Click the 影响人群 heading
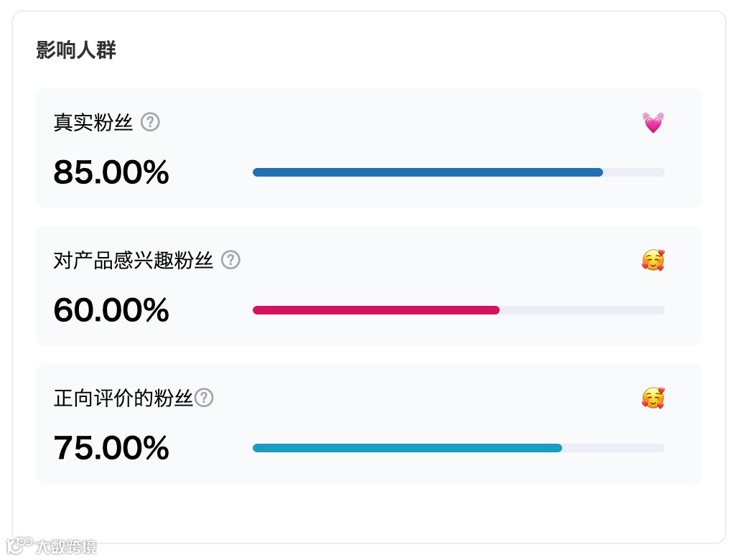 (x=76, y=50)
